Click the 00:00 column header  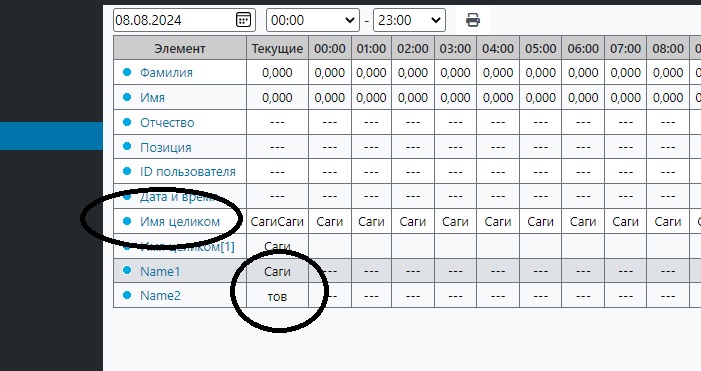point(330,48)
